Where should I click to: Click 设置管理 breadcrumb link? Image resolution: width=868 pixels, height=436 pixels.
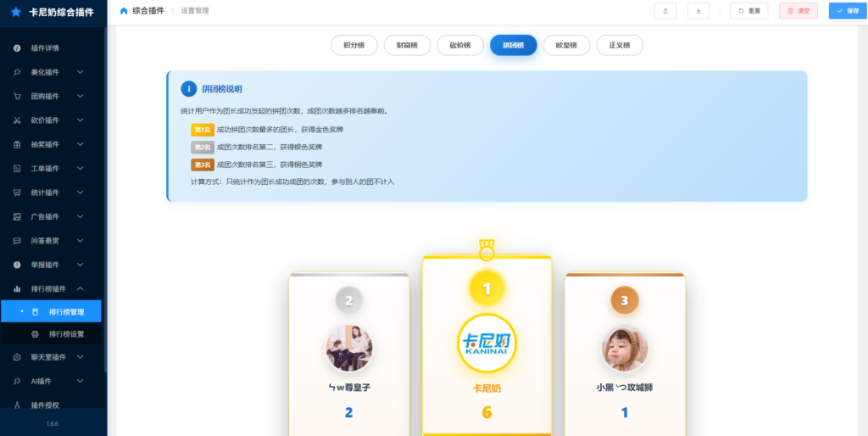coord(195,10)
